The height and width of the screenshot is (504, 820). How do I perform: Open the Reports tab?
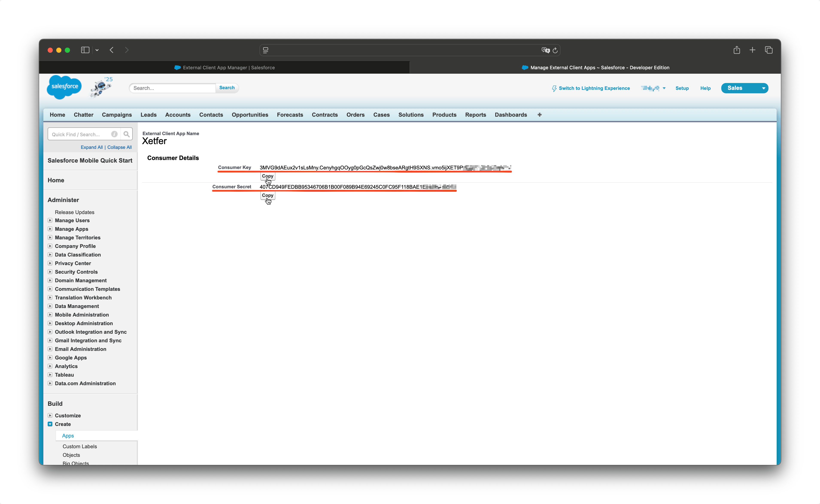(475, 115)
